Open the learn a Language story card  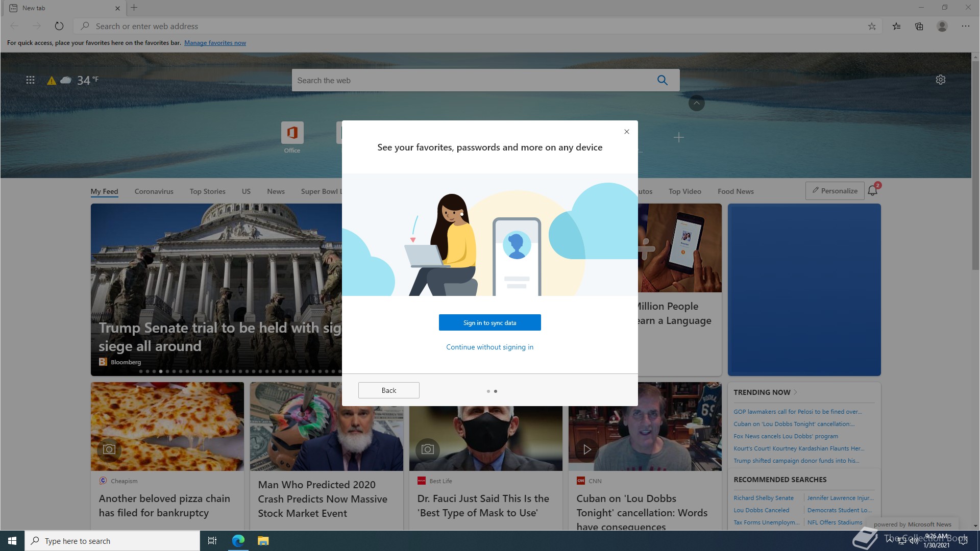coord(673,313)
